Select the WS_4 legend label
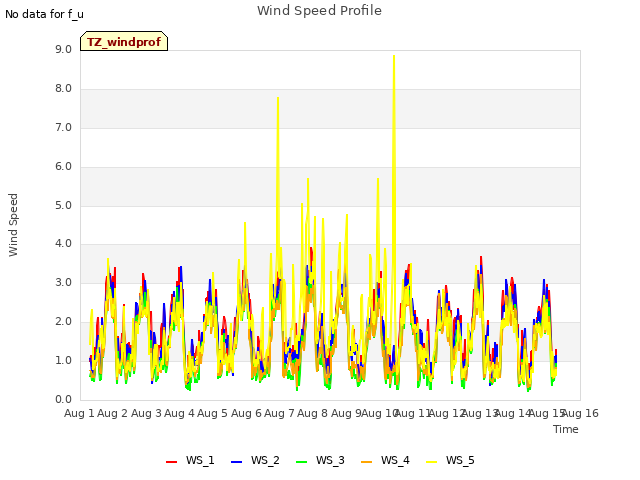The width and height of the screenshot is (640, 480). tap(395, 460)
